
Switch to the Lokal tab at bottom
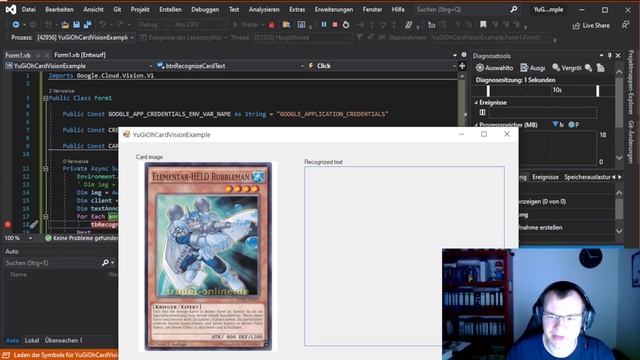click(x=32, y=340)
